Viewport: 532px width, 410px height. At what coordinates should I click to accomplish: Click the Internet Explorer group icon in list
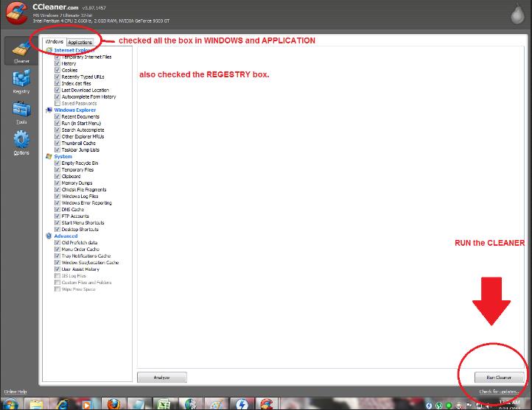49,50
